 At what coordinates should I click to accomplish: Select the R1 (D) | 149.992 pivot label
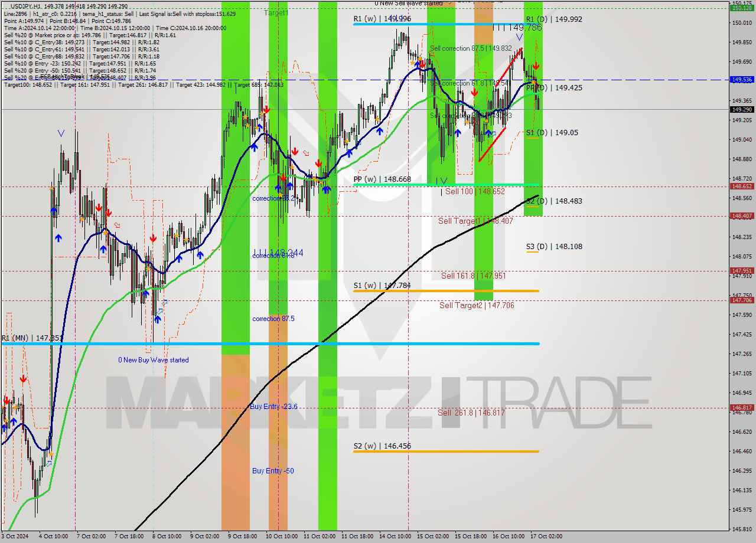(554, 19)
